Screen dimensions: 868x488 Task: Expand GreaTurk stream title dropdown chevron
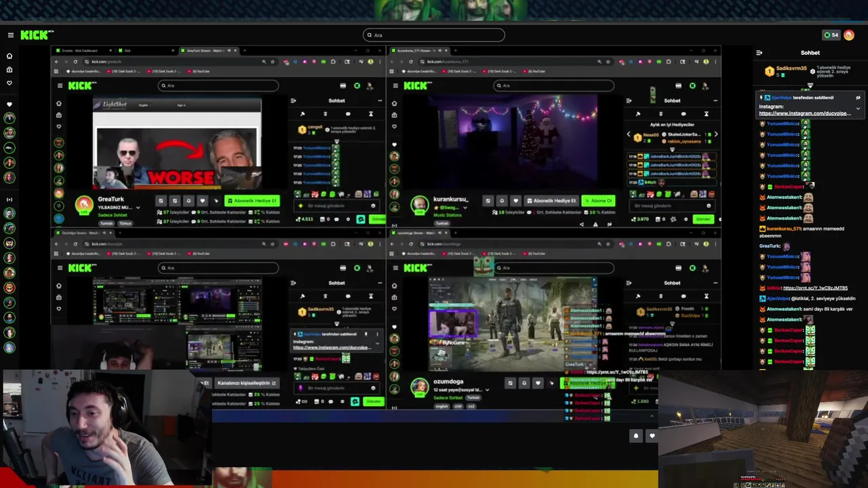coord(138,207)
